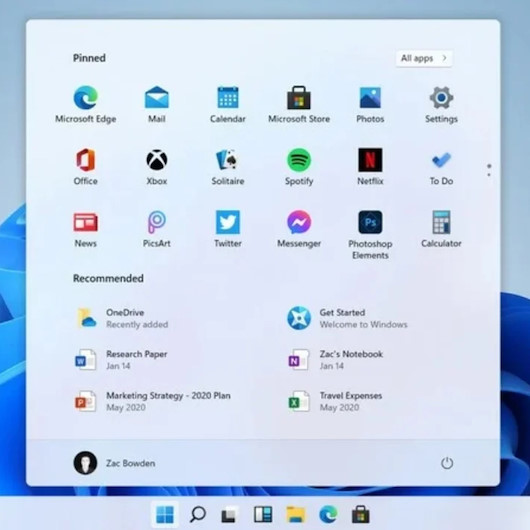Image resolution: width=530 pixels, height=530 pixels.
Task: Go to the next pinned apps page
Action: click(x=489, y=174)
